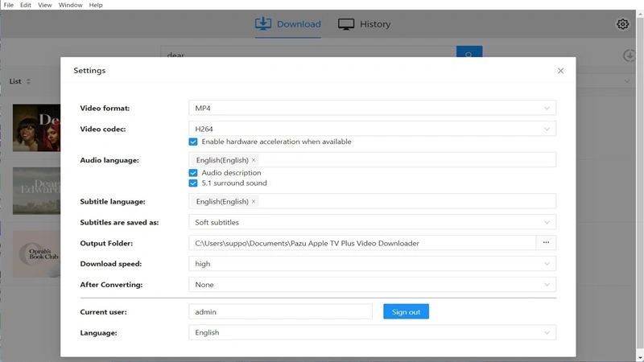644x362 pixels.
Task: Switch to the Download tab
Action: (288, 24)
